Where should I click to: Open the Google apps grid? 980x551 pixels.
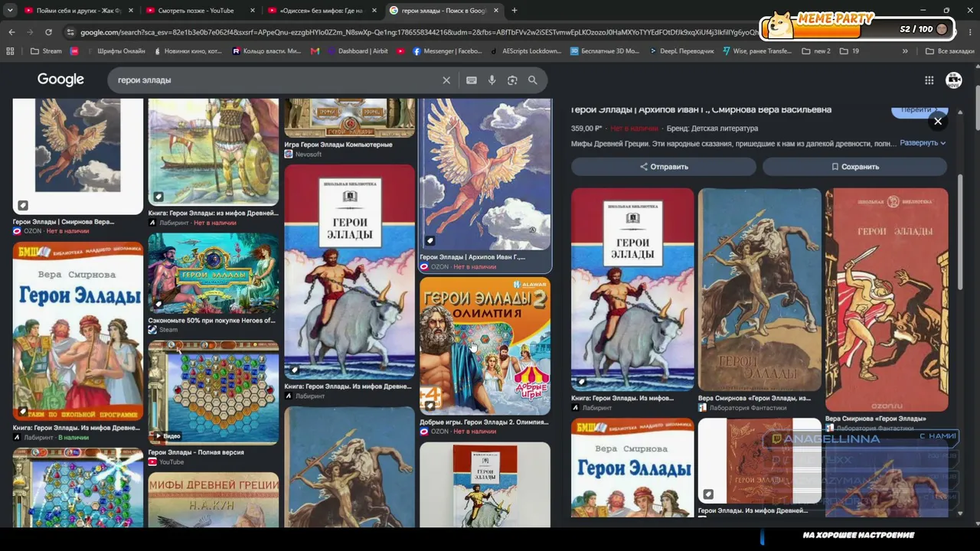929,80
